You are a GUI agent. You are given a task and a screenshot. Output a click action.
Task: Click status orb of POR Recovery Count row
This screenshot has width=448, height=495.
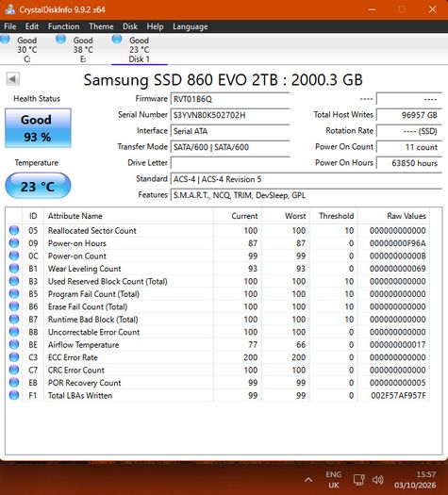[14, 382]
